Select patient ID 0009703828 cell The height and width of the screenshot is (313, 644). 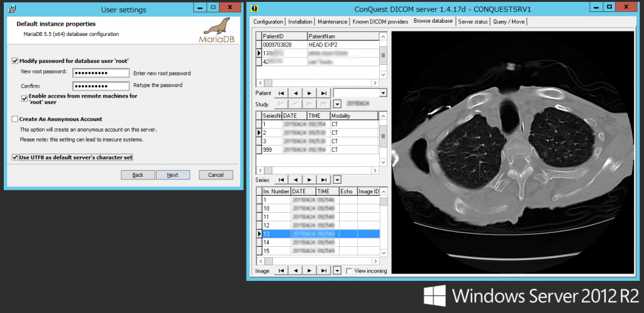pyautogui.click(x=284, y=45)
